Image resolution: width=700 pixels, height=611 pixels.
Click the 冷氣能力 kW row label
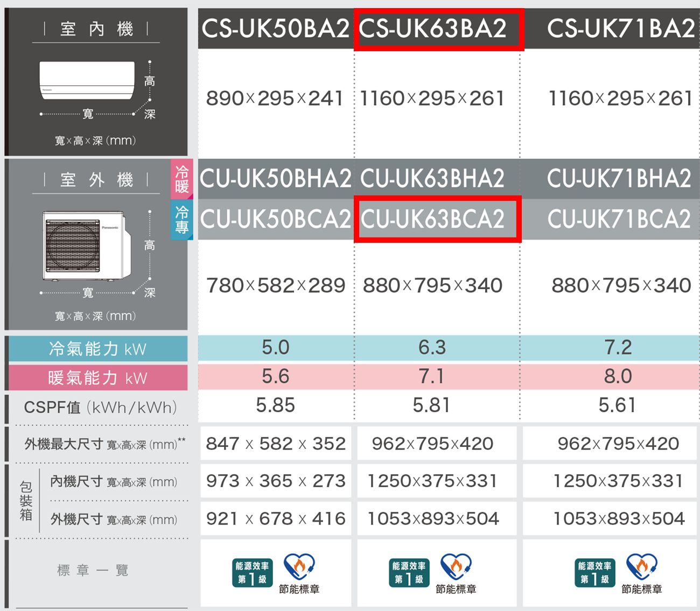pyautogui.click(x=98, y=349)
